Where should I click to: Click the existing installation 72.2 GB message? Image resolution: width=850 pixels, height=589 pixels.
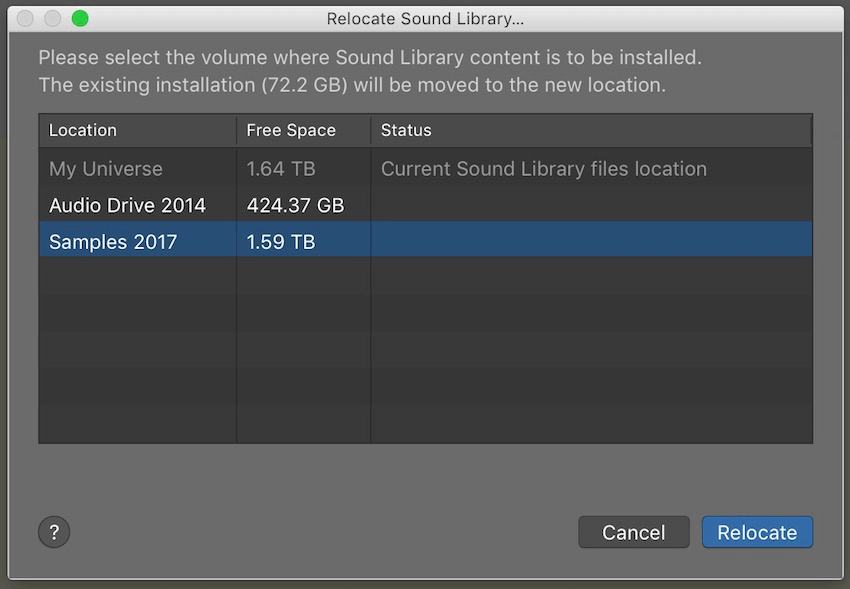tap(352, 85)
